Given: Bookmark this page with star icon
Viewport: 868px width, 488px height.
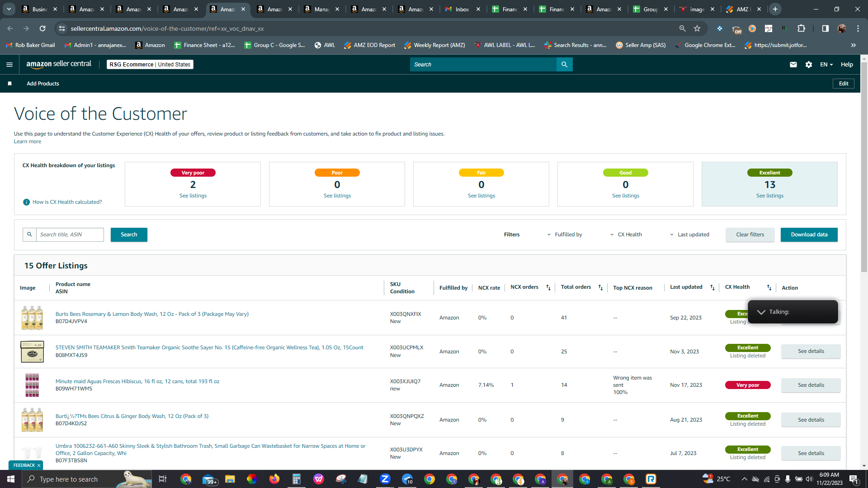Looking at the screenshot, I should click(x=697, y=28).
